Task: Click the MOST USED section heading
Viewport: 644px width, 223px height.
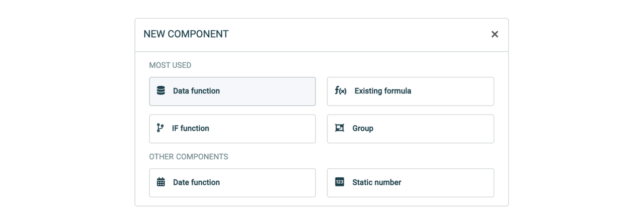Action: tap(170, 65)
